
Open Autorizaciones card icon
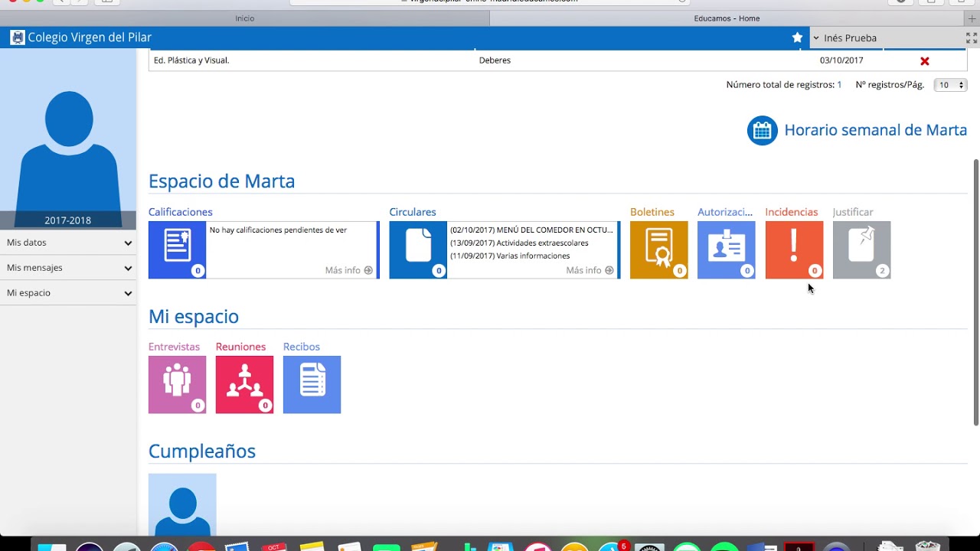(x=726, y=249)
